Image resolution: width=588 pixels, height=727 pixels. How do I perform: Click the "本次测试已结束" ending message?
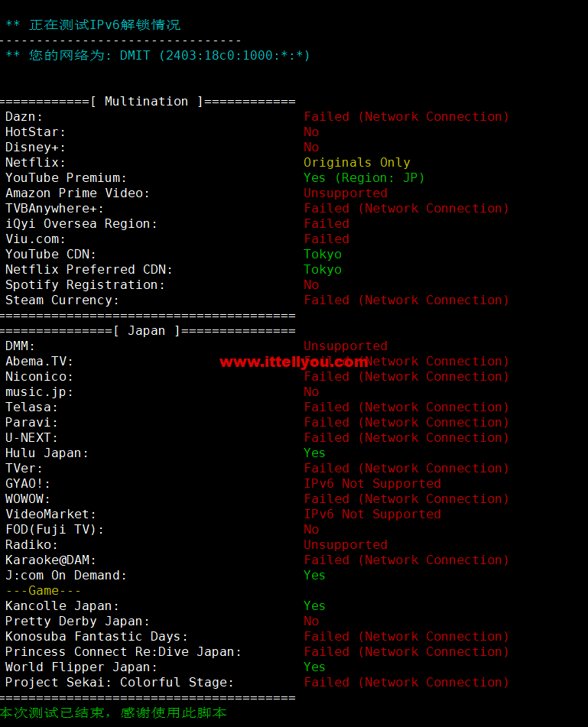(113, 712)
